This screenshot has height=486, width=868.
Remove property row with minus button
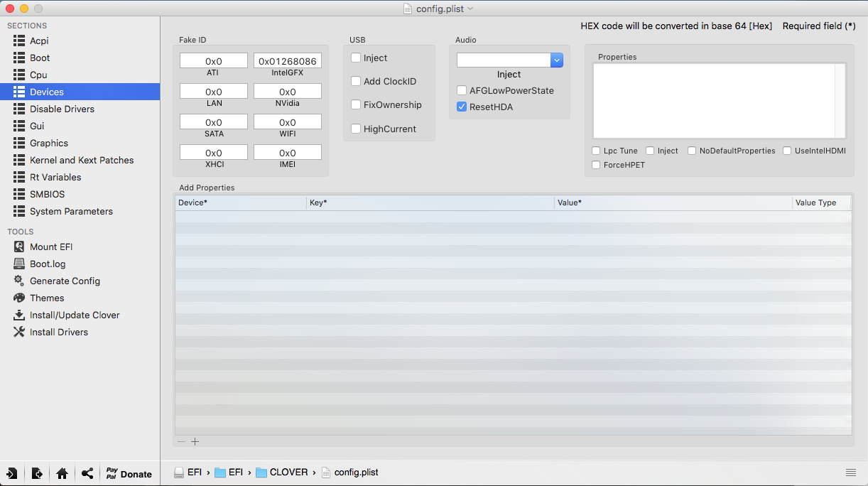coord(182,441)
